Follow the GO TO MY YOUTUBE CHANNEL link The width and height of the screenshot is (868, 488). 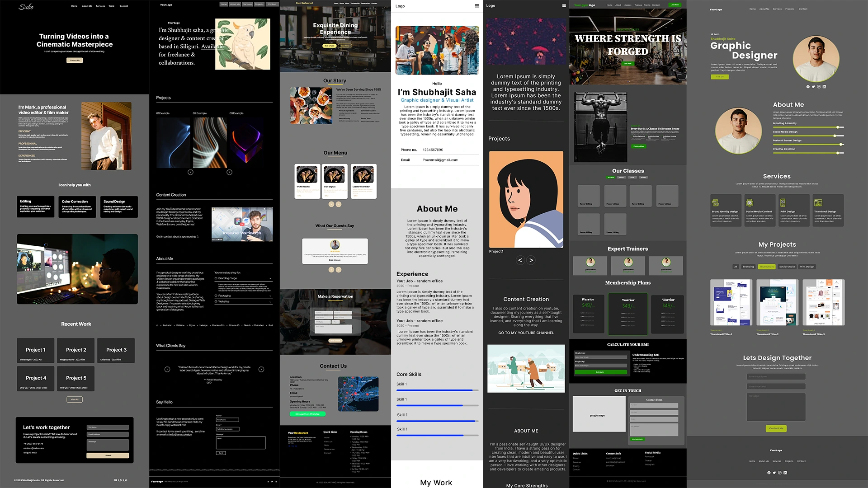tap(526, 333)
